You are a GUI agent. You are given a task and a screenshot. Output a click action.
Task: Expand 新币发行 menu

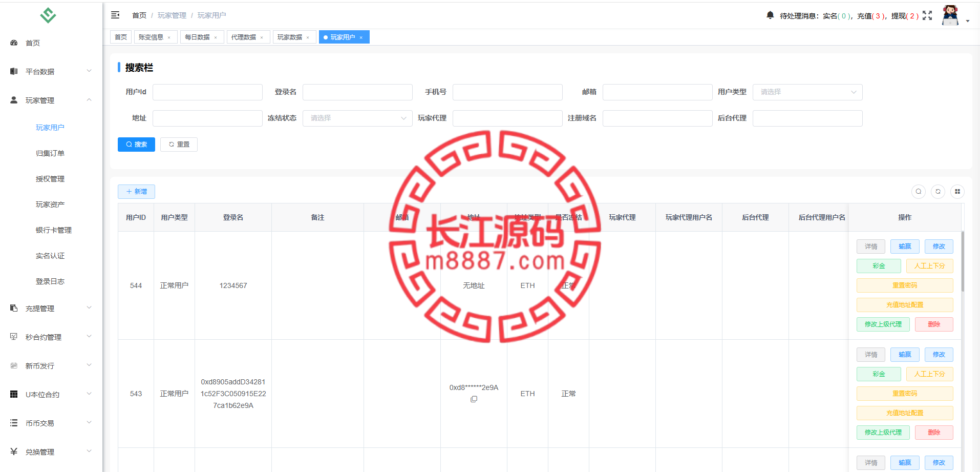pyautogui.click(x=51, y=366)
